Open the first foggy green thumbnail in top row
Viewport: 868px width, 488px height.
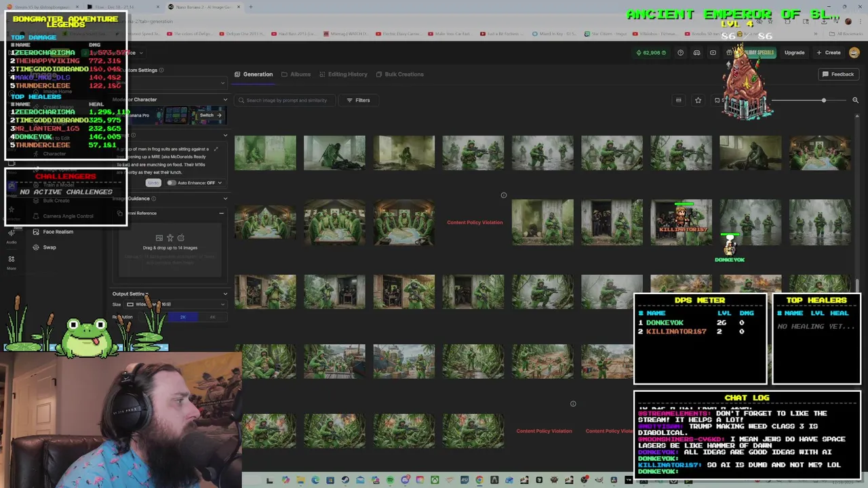click(265, 152)
